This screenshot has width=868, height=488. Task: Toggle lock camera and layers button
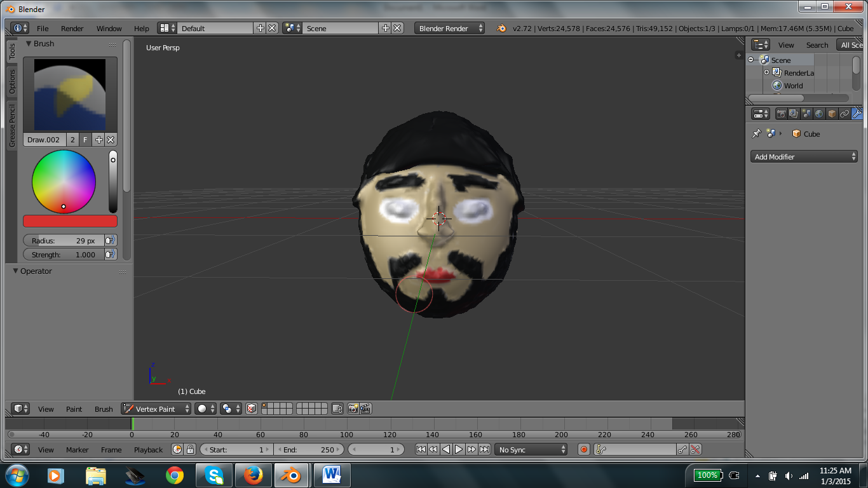(x=337, y=409)
